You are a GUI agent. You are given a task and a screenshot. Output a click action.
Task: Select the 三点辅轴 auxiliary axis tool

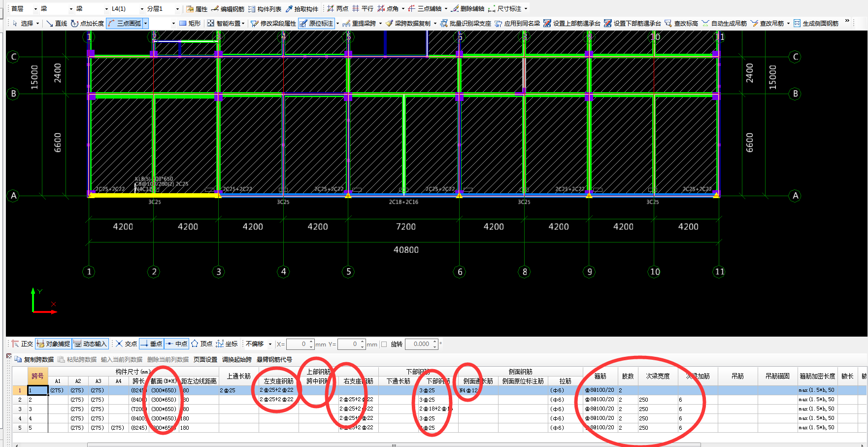[425, 9]
